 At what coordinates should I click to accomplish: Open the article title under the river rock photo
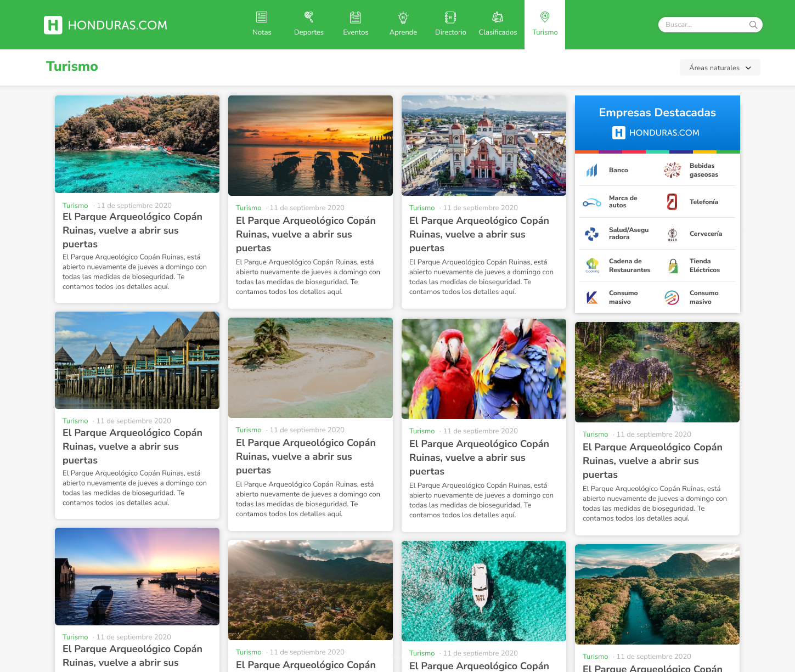point(652,461)
